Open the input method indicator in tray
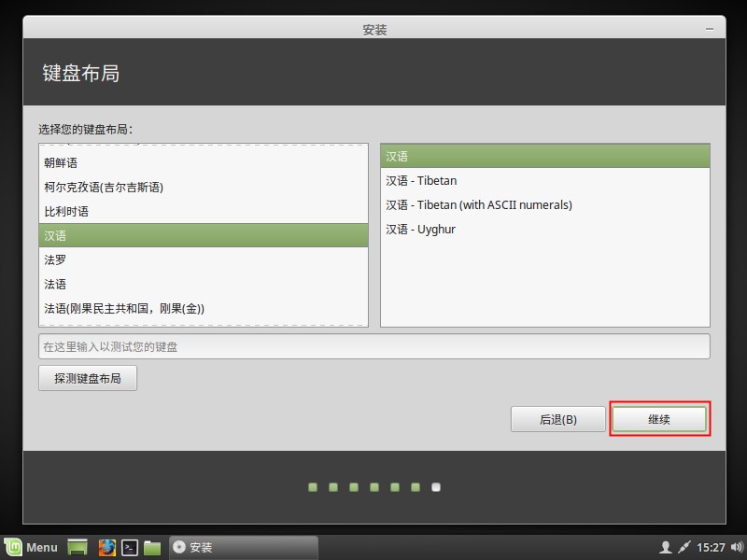This screenshot has height=560, width=747. (x=684, y=547)
